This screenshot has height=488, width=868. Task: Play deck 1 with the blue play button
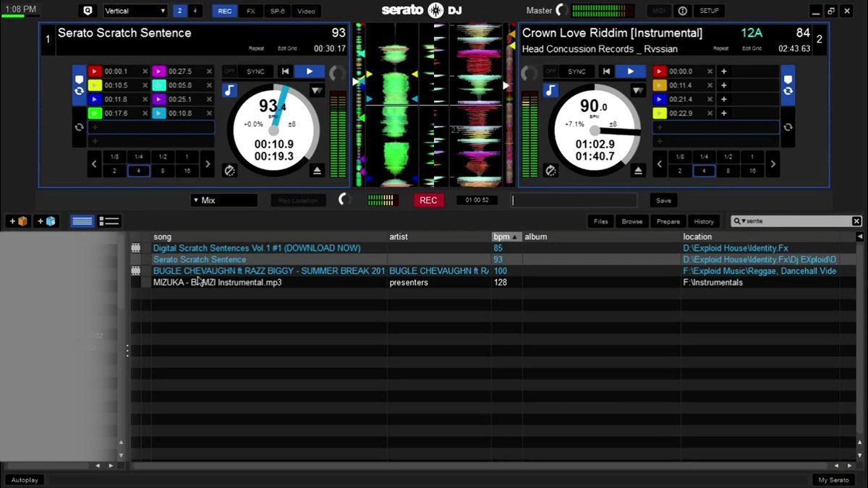[310, 72]
